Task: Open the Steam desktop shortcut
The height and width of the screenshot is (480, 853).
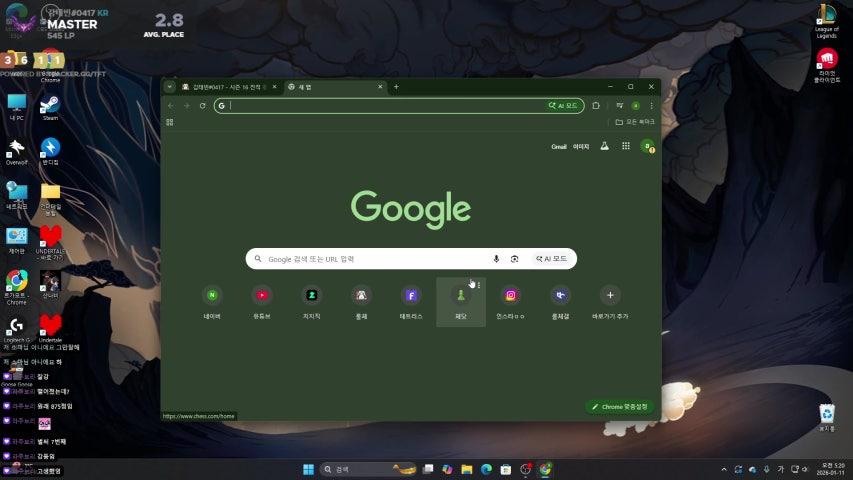Action: (x=50, y=107)
